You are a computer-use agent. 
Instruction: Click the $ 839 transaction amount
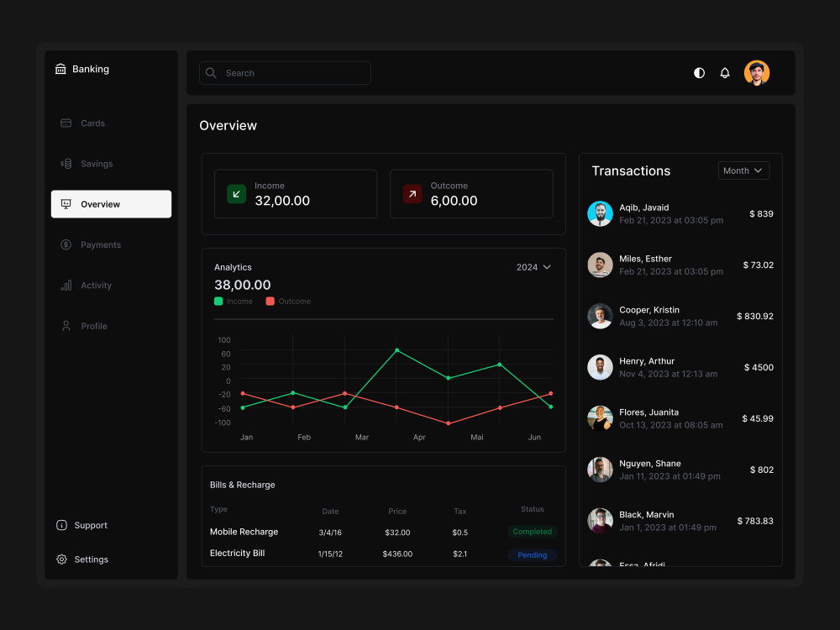761,213
